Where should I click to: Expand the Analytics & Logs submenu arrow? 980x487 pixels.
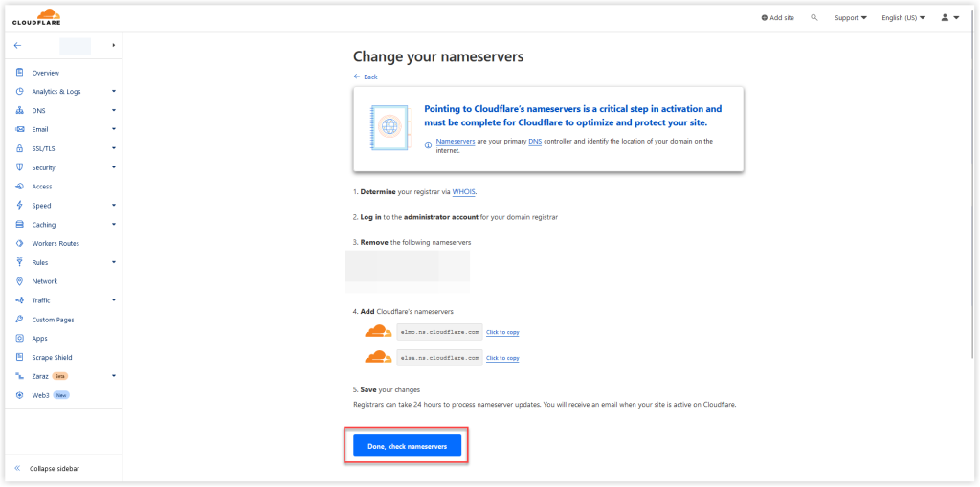[x=114, y=91]
